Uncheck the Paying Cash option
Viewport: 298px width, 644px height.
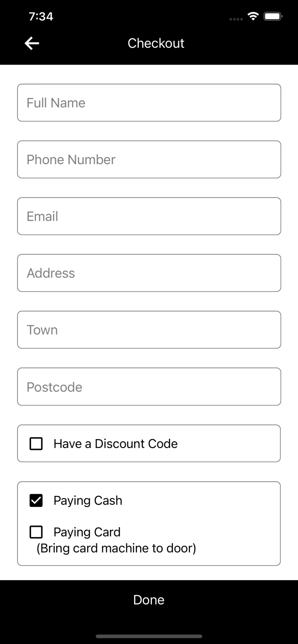tap(36, 500)
